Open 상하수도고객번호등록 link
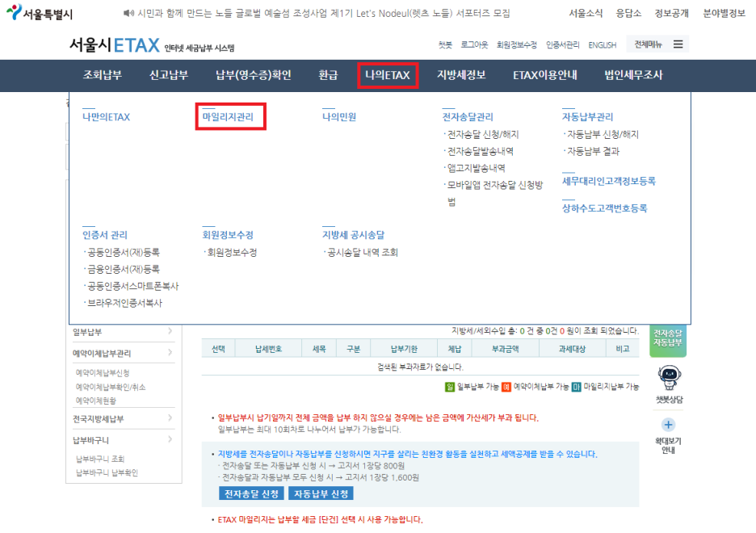The width and height of the screenshot is (756, 533). [x=605, y=208]
